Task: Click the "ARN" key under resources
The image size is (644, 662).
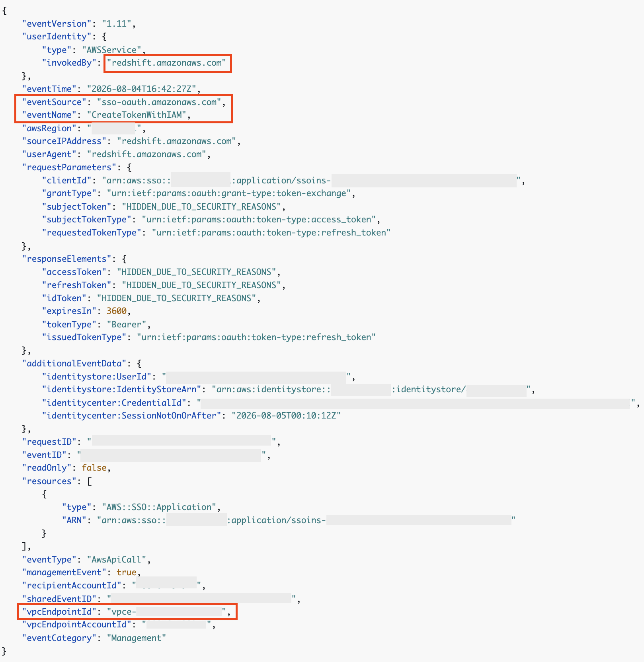Action: coord(74,520)
